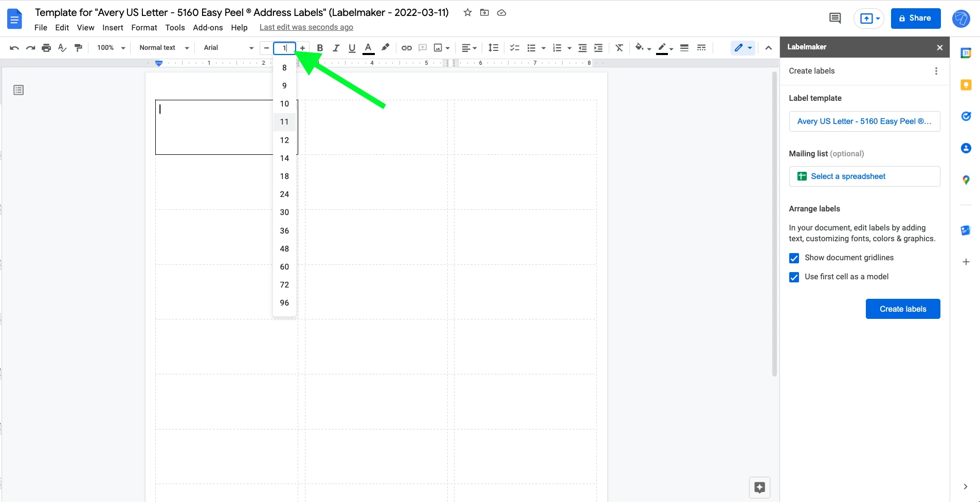Select font size 14
Viewport: 980px width, 502px height.
284,158
